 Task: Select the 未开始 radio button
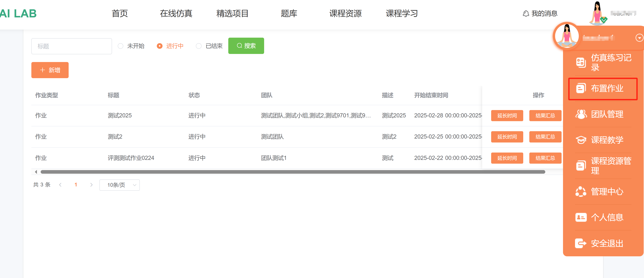120,46
